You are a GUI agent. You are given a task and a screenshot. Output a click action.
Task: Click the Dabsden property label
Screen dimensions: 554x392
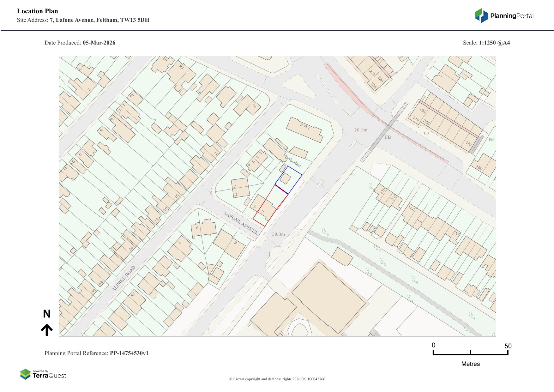coord(293,161)
